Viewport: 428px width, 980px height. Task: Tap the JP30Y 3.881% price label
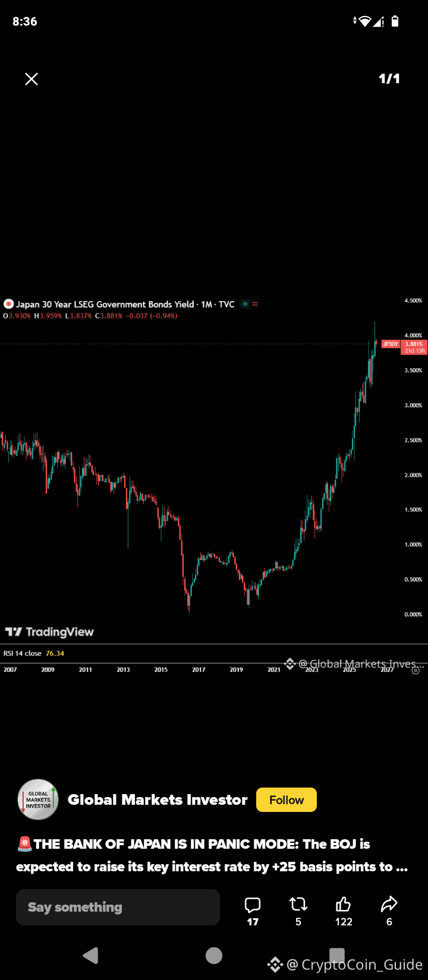click(x=404, y=347)
